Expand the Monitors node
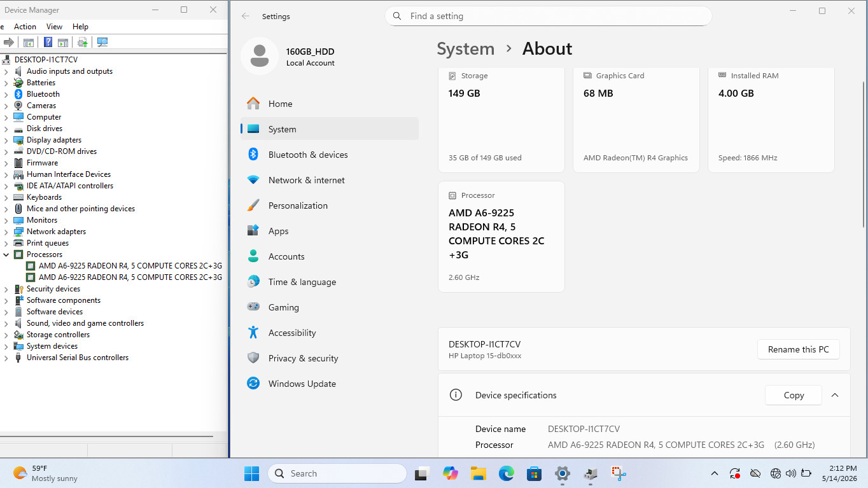The image size is (868, 488). [6, 220]
